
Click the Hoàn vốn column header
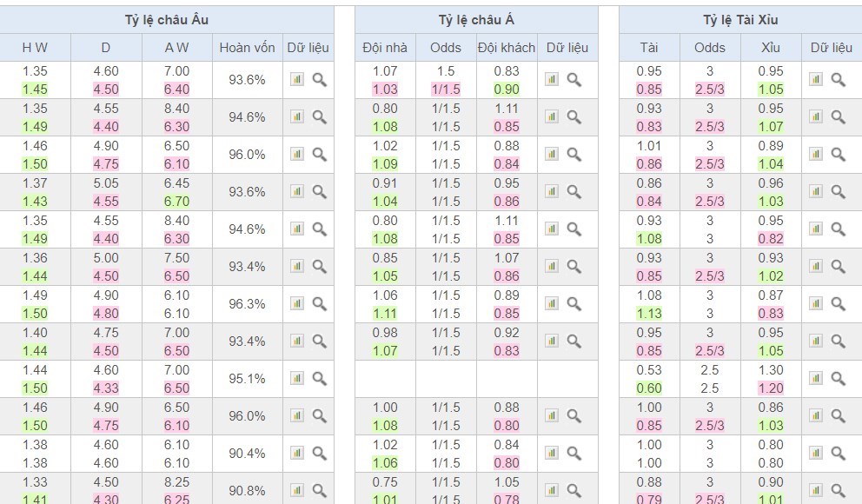click(x=248, y=48)
